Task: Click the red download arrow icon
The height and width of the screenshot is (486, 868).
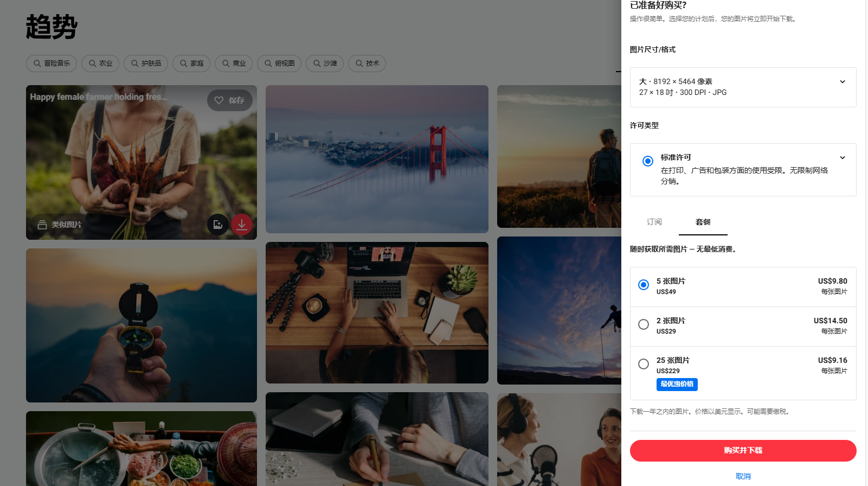Action: click(x=242, y=225)
